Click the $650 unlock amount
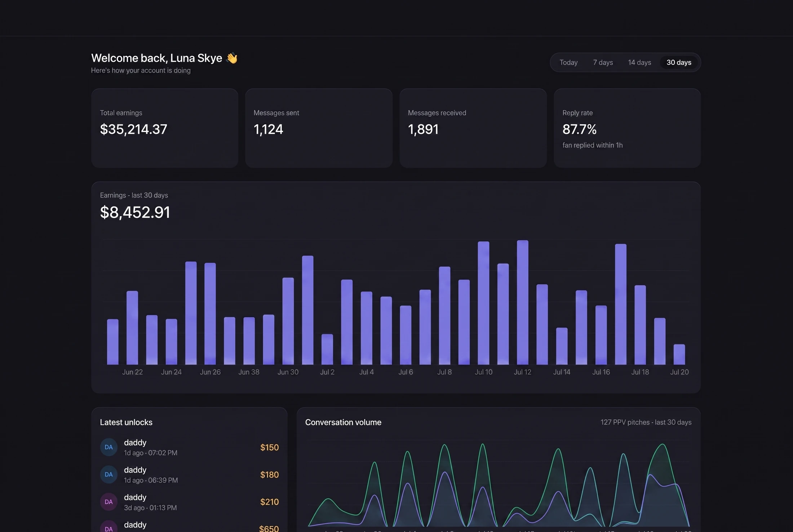The height and width of the screenshot is (532, 793). coord(269,528)
